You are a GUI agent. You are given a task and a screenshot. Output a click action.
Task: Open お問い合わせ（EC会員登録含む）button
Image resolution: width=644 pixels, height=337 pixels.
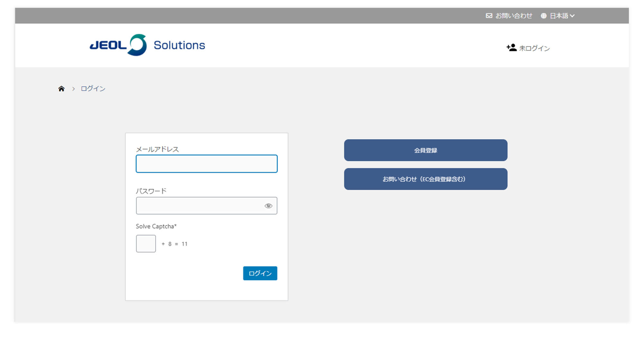tap(425, 179)
